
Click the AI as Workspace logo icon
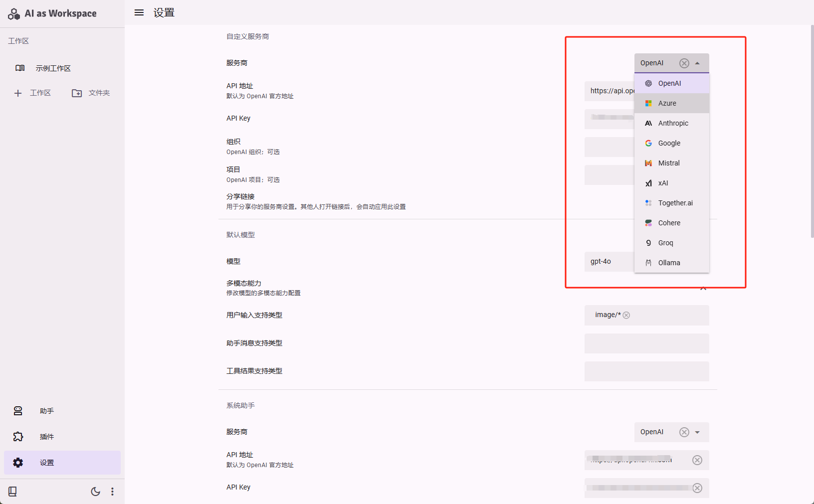click(x=14, y=13)
